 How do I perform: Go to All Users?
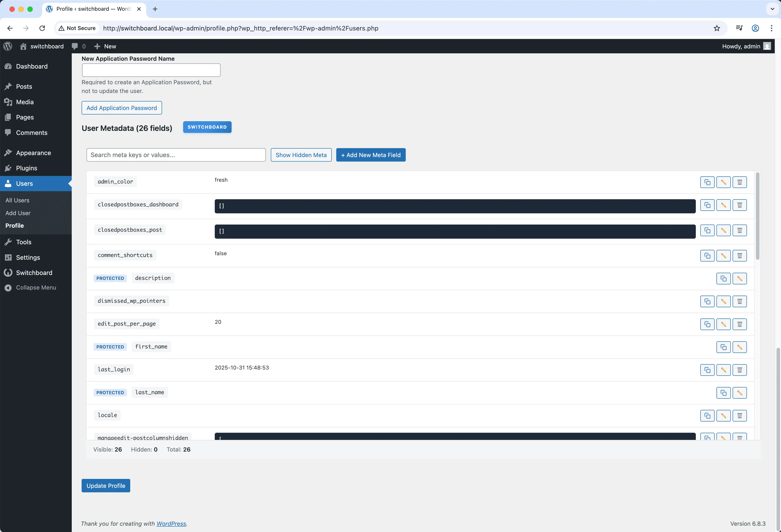17,200
